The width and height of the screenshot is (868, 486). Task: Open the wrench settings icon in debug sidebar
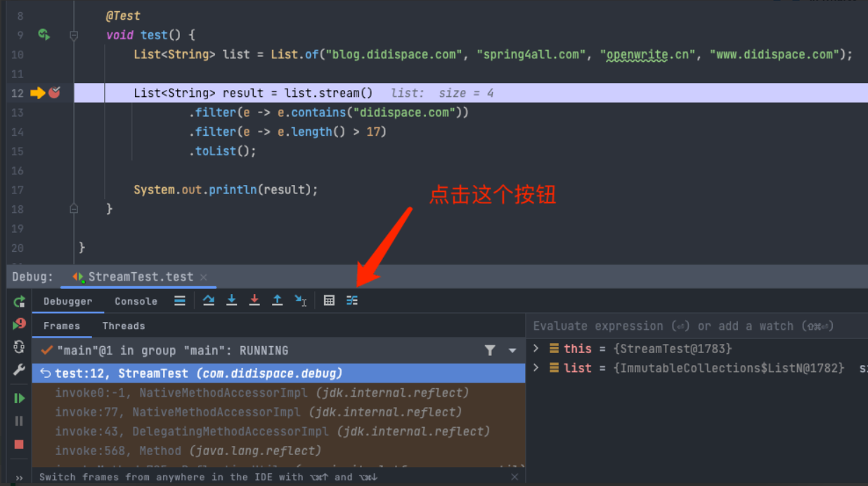[20, 370]
